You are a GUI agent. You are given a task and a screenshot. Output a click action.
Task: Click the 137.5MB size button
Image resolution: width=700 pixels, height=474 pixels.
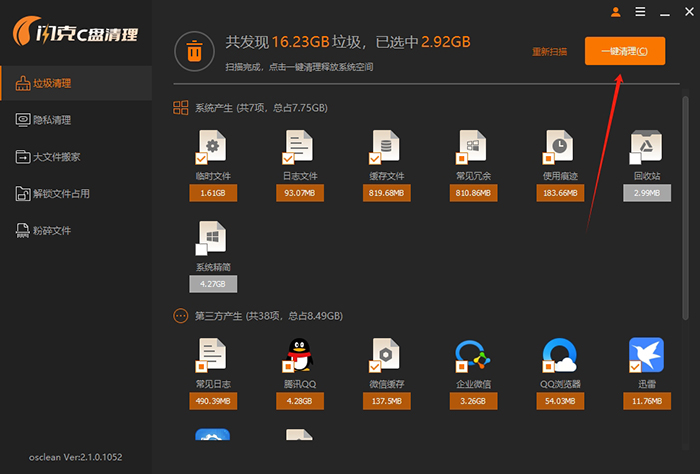click(386, 401)
